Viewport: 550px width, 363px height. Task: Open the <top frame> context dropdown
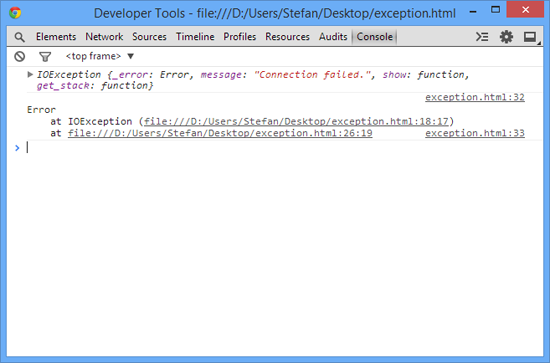pos(100,56)
